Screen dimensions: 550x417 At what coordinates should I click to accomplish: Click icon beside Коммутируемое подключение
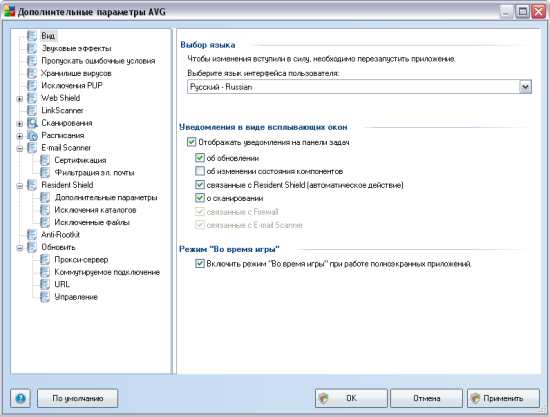[x=45, y=272]
